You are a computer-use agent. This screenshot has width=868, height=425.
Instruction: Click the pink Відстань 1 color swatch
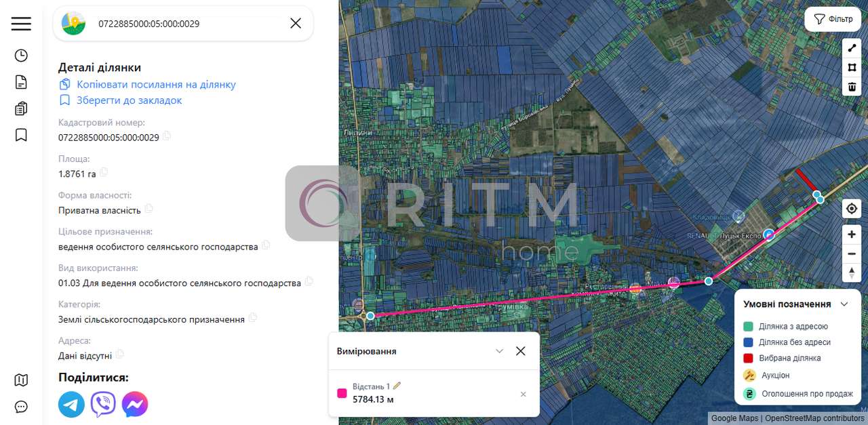342,393
